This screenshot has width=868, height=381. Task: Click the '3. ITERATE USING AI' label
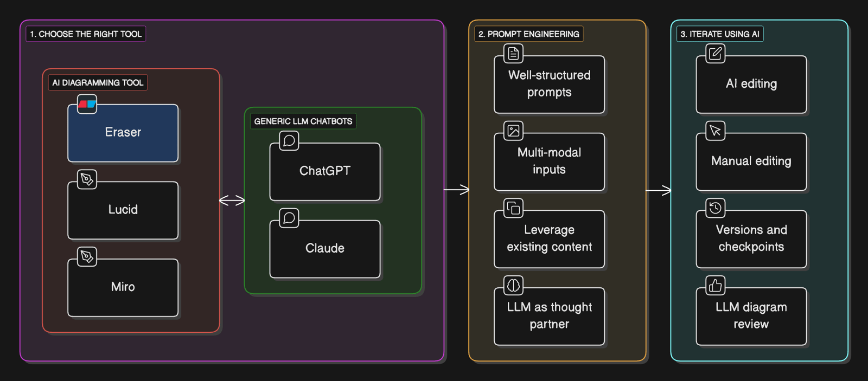tap(720, 34)
